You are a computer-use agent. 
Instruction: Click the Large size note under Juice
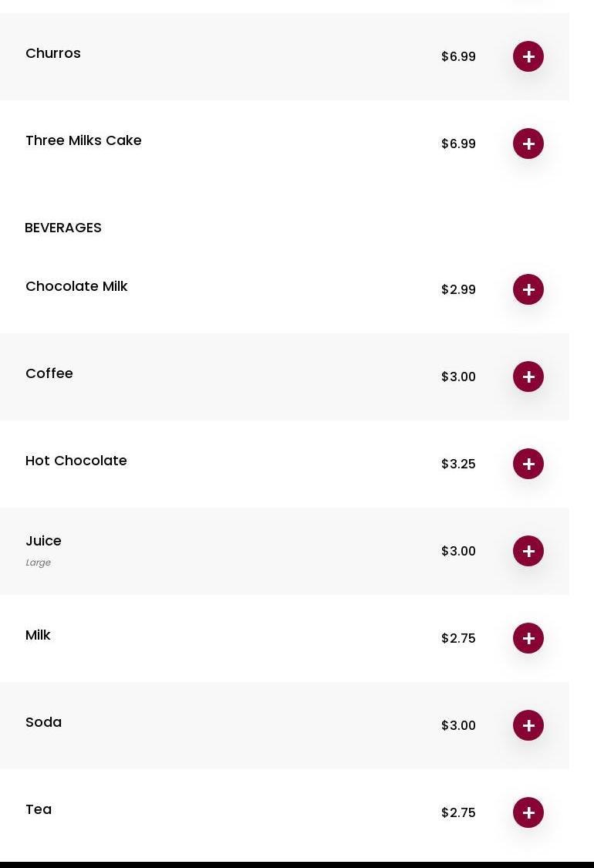pos(38,562)
